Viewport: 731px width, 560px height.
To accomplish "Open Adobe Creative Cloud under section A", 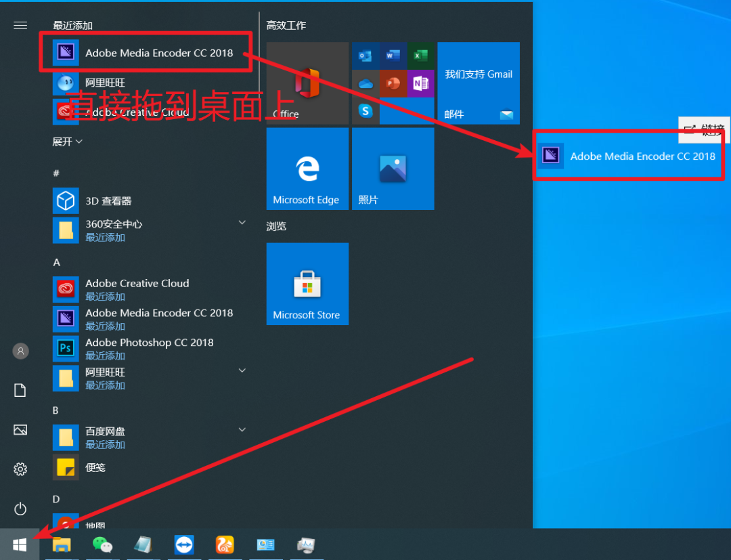I will (149, 289).
